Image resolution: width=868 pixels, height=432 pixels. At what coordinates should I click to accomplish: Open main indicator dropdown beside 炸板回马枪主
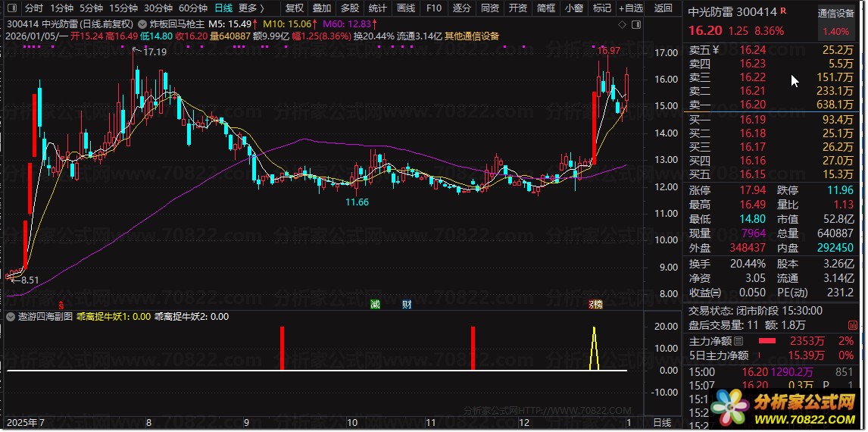pos(142,24)
